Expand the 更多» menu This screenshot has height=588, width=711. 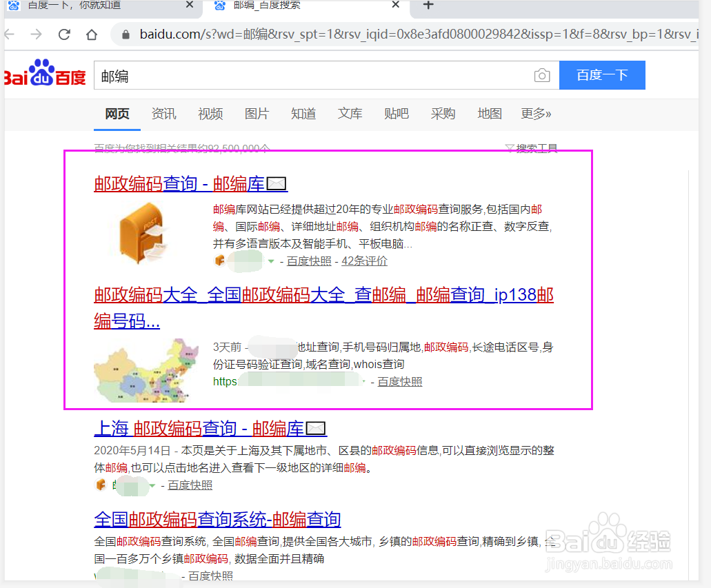click(x=536, y=114)
